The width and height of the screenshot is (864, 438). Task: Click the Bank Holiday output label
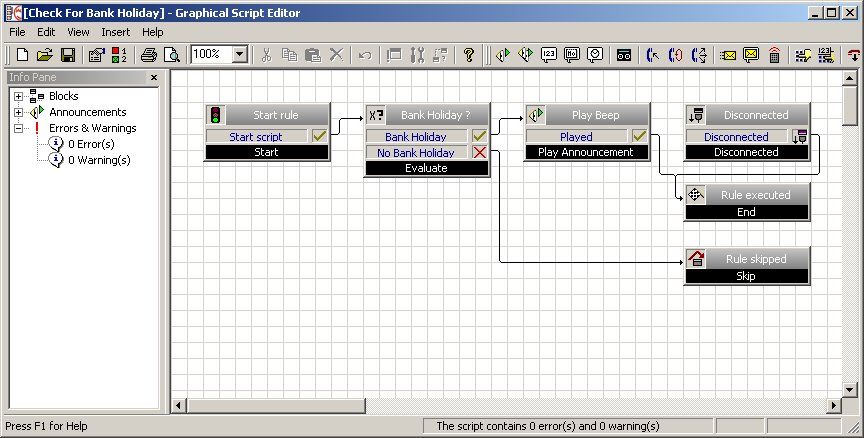tap(417, 137)
